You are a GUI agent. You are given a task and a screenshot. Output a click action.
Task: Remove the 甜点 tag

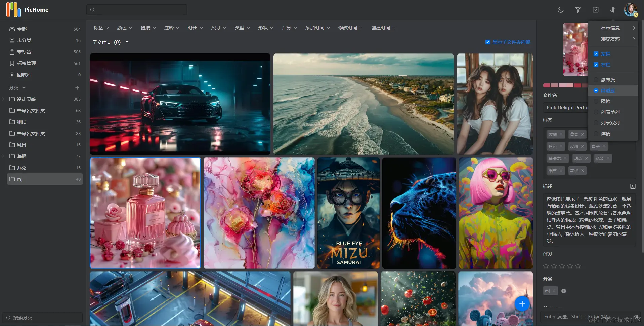click(x=586, y=158)
